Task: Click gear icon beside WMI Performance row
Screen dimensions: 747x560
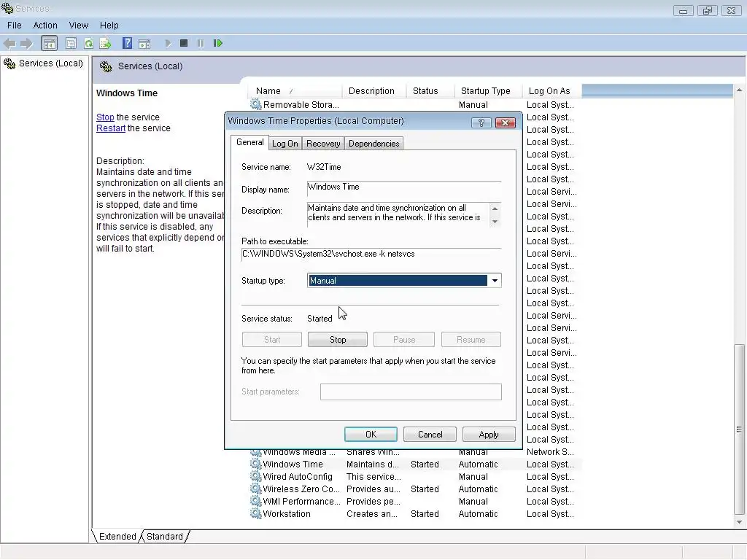Action: 256,501
